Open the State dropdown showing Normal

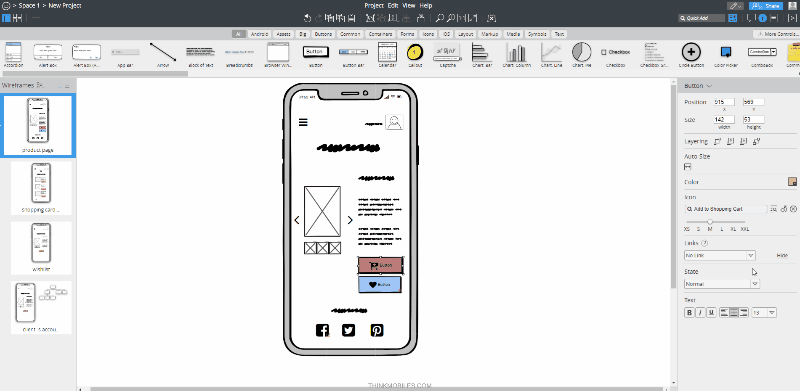coord(721,284)
